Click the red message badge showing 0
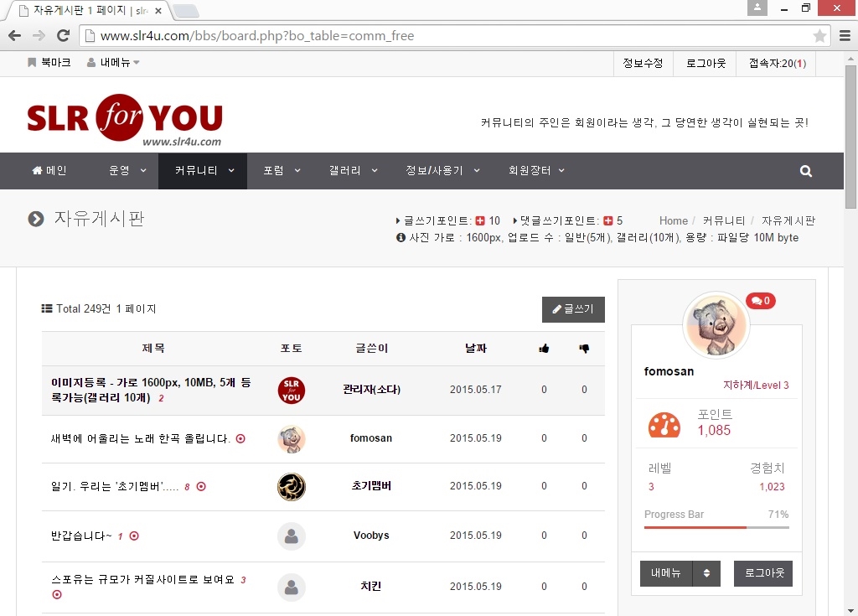This screenshot has height=616, width=858. [761, 301]
